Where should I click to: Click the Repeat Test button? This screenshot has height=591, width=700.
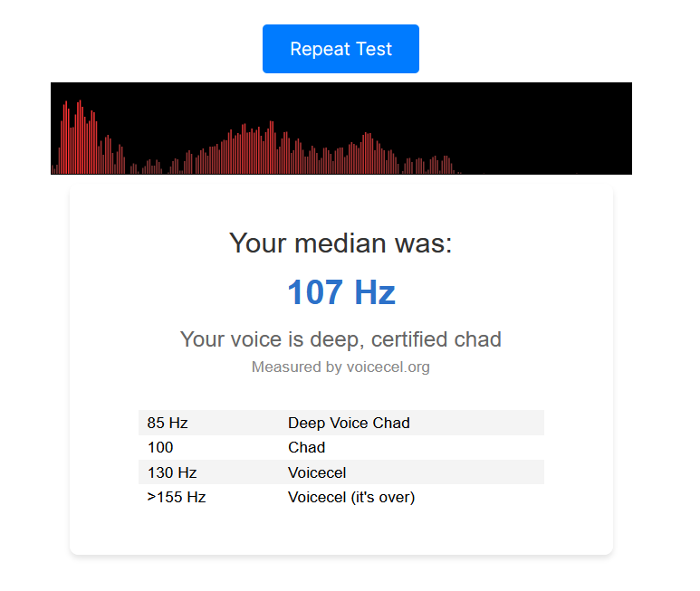[340, 49]
